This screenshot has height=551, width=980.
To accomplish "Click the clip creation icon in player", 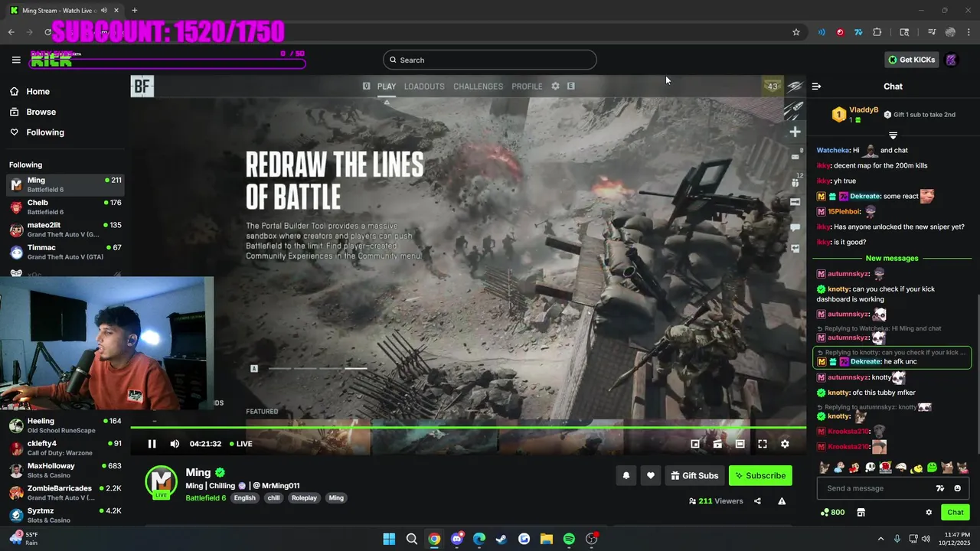I will point(717,444).
